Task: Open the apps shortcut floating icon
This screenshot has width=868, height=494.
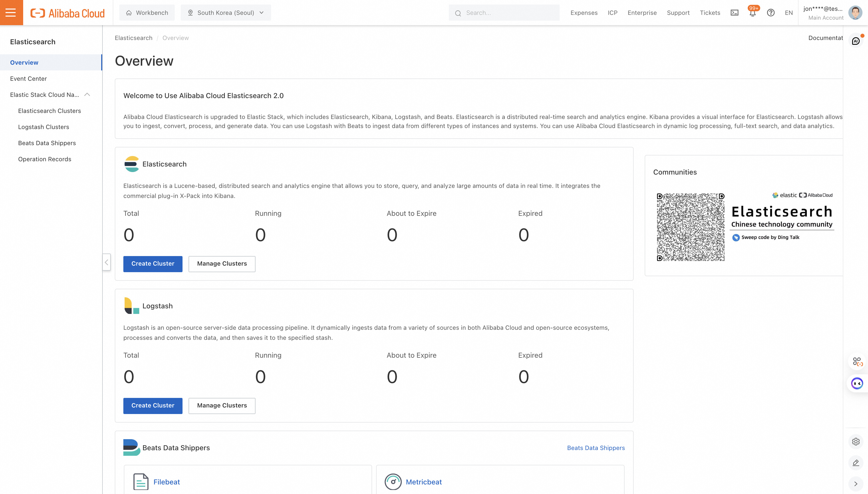Action: pyautogui.click(x=857, y=362)
